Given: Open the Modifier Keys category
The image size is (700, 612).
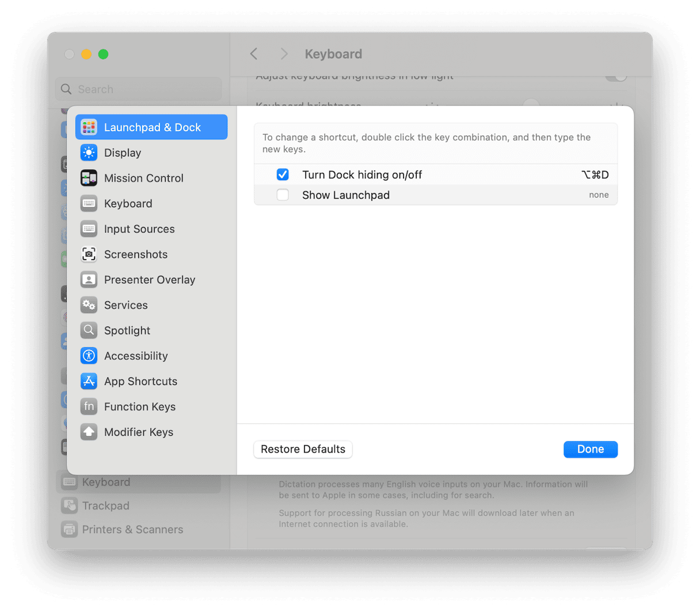Looking at the screenshot, I should coord(138,432).
